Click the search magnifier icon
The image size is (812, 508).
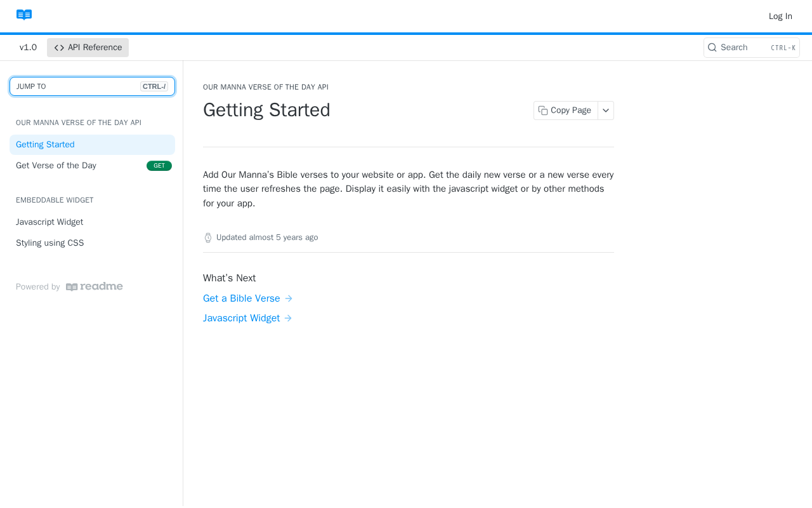pos(712,48)
